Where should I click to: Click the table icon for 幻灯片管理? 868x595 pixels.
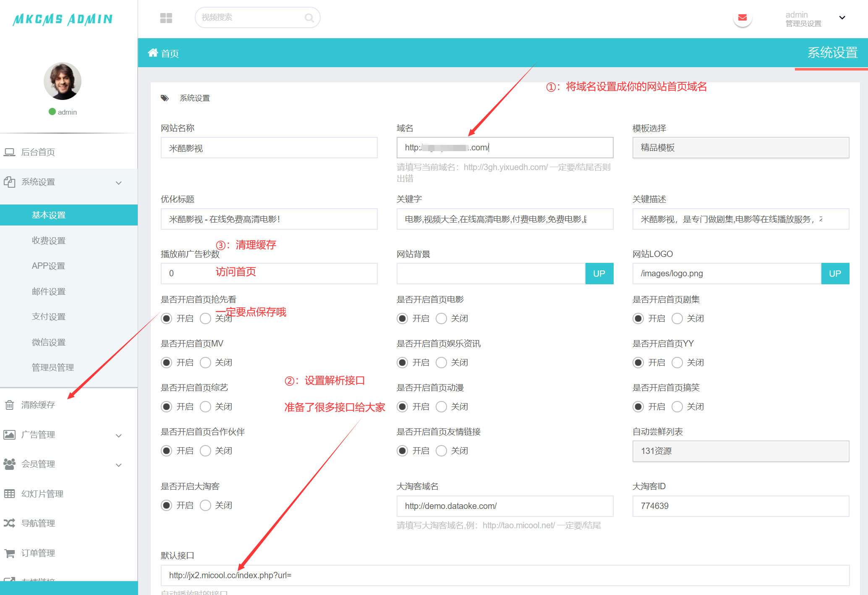click(x=9, y=494)
